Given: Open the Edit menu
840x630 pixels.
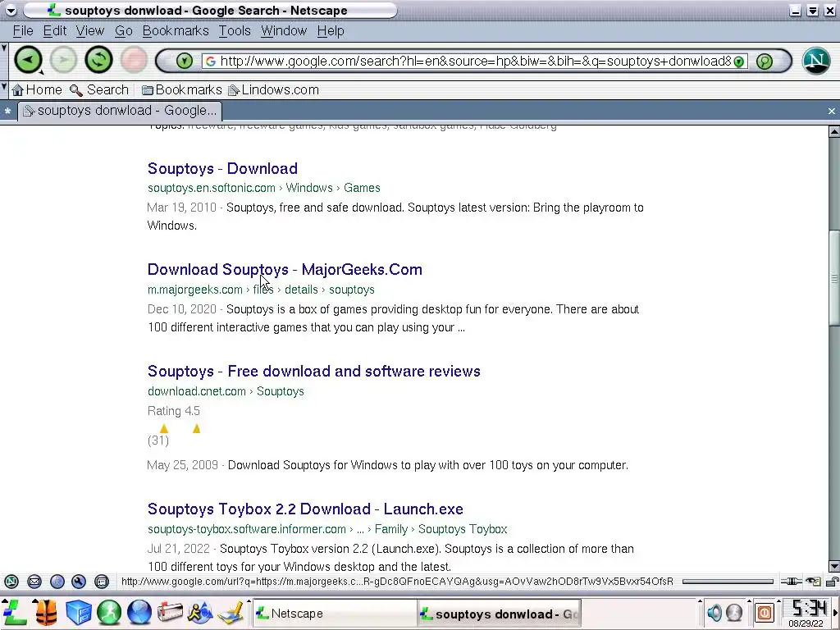Looking at the screenshot, I should click(55, 31).
